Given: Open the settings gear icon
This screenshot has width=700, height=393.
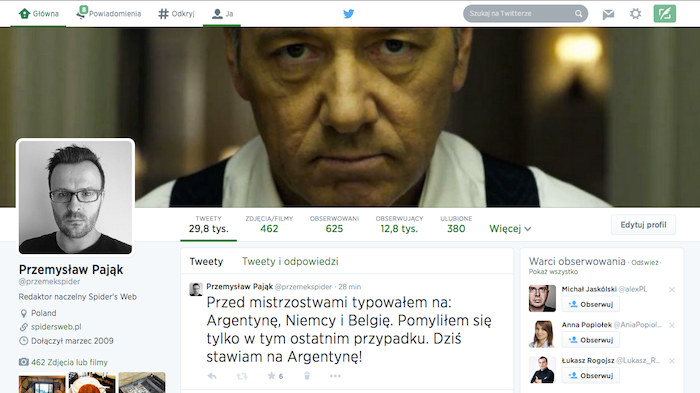Looking at the screenshot, I should pyautogui.click(x=635, y=14).
